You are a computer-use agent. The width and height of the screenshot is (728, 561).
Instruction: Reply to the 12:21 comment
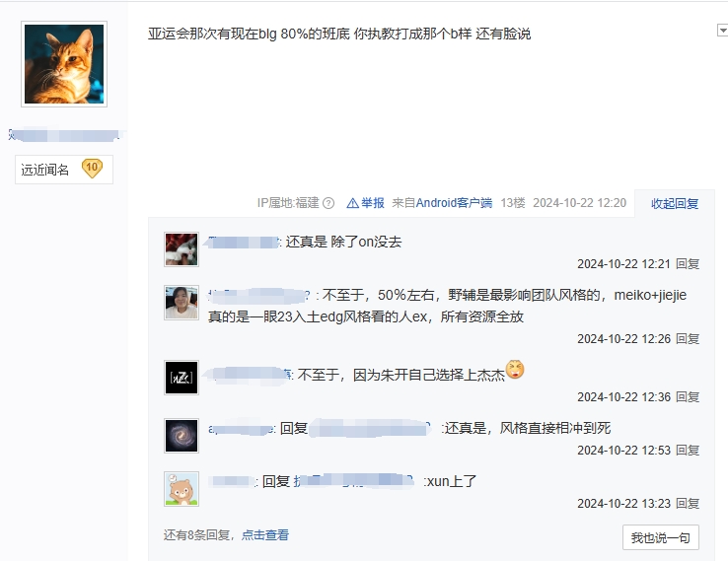pyautogui.click(x=688, y=264)
